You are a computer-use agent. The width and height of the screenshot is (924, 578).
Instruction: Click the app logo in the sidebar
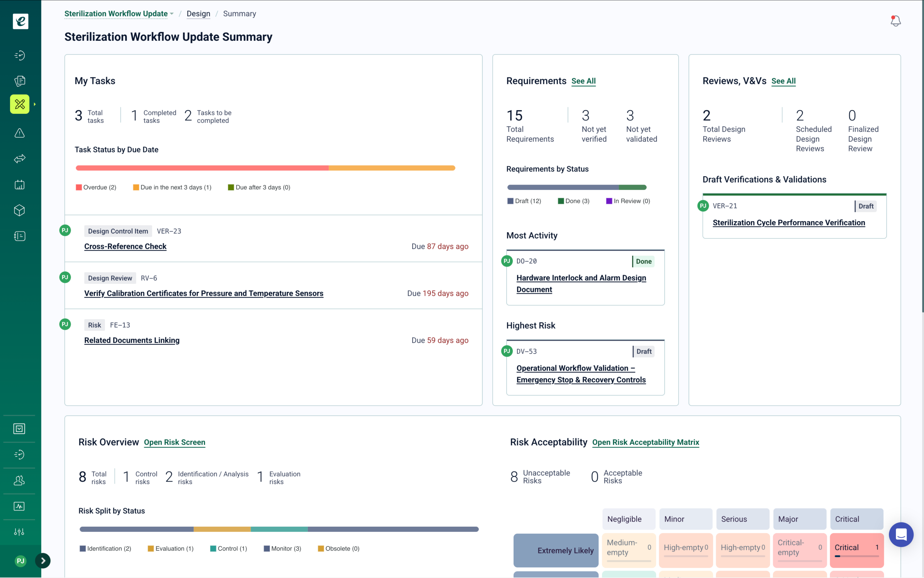click(x=20, y=21)
